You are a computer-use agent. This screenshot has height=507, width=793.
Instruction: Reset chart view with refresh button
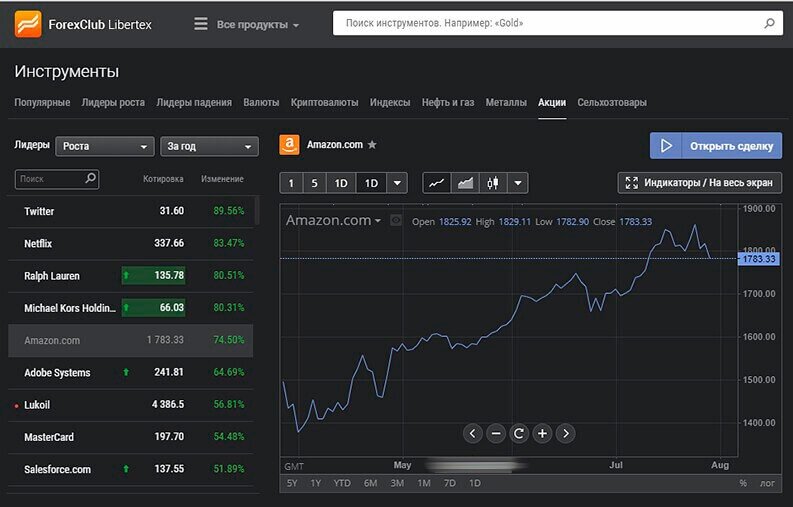[x=519, y=434]
